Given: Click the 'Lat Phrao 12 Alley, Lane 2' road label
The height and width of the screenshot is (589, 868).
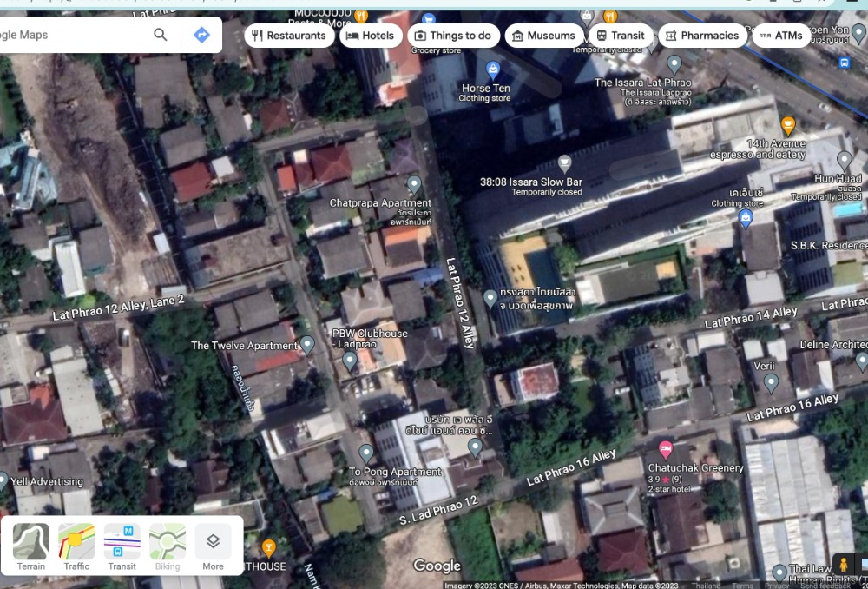Looking at the screenshot, I should 118,308.
